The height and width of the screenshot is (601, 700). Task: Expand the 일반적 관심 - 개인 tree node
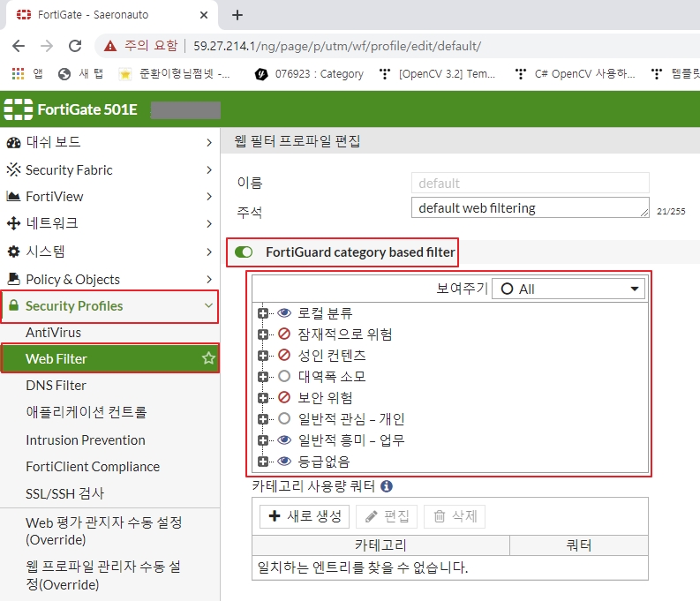pyautogui.click(x=263, y=419)
